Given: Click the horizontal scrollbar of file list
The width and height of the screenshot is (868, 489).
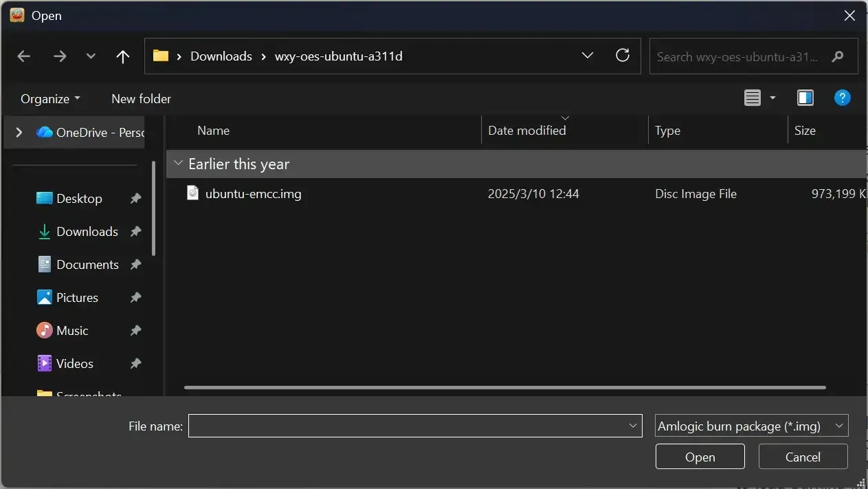Looking at the screenshot, I should click(505, 387).
